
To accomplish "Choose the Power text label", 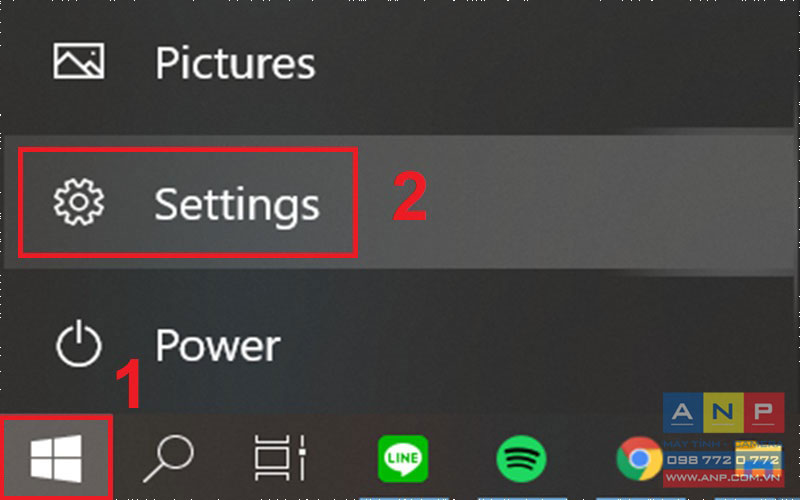I will (x=218, y=345).
